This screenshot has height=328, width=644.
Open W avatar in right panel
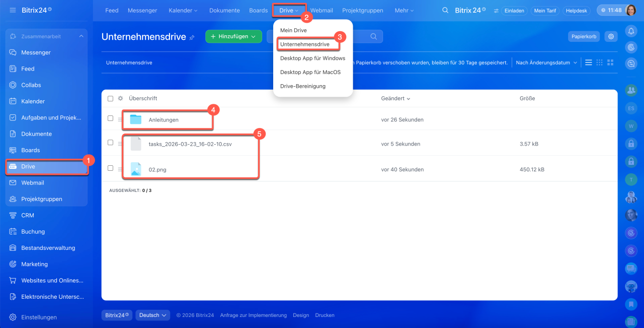pyautogui.click(x=631, y=126)
